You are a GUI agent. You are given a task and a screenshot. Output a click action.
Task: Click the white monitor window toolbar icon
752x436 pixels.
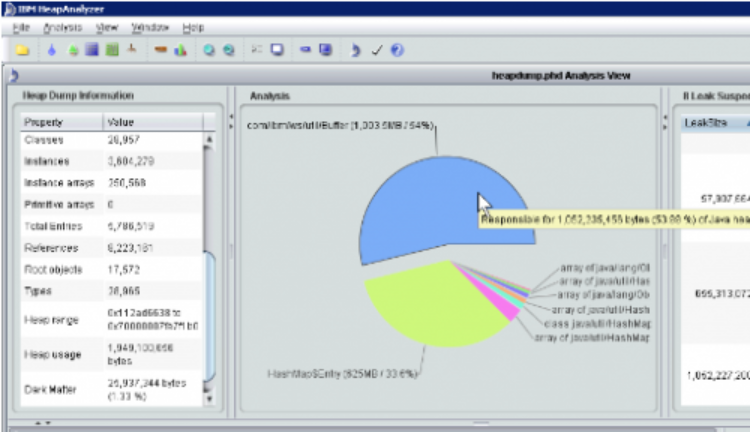277,49
